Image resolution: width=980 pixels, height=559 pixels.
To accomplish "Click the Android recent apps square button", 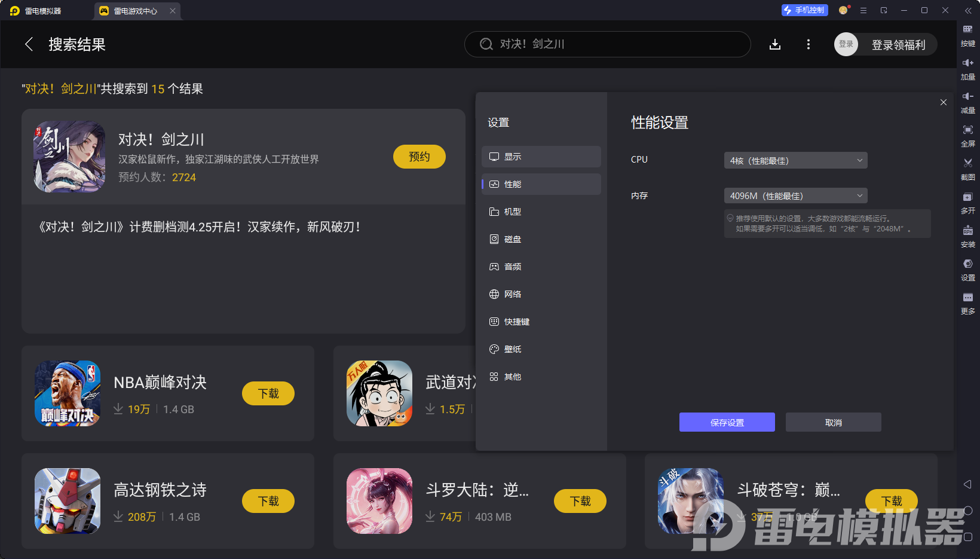I will click(x=968, y=537).
